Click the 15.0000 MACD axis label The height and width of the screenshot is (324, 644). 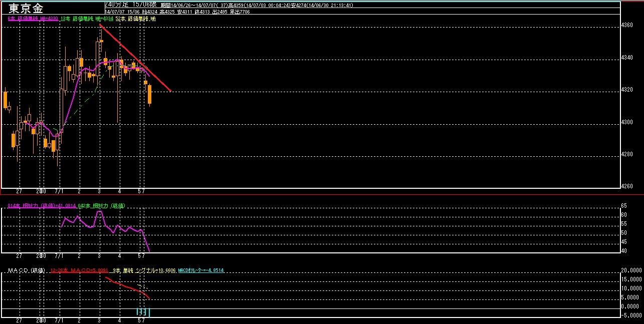point(631,279)
